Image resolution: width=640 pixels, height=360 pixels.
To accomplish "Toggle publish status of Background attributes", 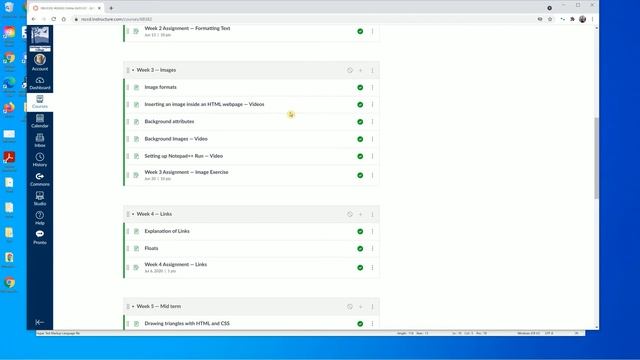I will click(360, 122).
